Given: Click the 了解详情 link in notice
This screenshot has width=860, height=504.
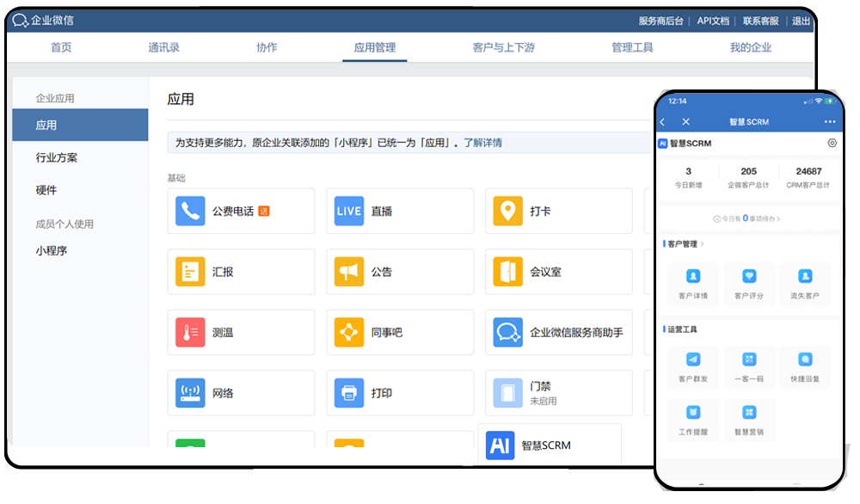Looking at the screenshot, I should click(482, 143).
